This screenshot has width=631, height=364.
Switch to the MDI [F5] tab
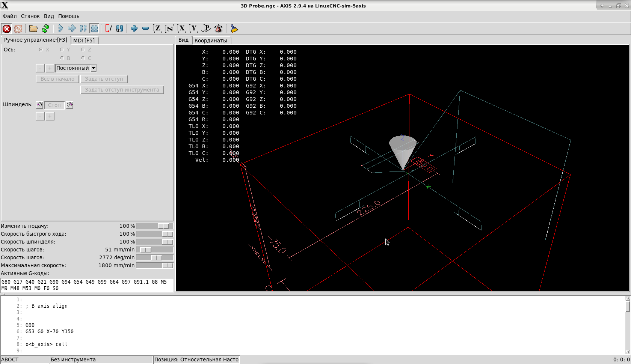(x=84, y=41)
